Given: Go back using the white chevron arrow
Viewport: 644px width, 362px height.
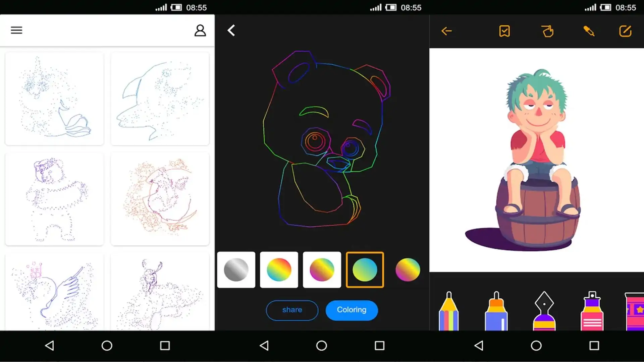Looking at the screenshot, I should click(231, 31).
